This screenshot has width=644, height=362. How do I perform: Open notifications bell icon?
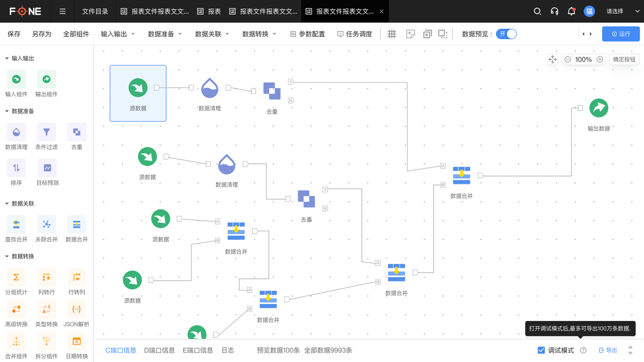click(x=571, y=11)
